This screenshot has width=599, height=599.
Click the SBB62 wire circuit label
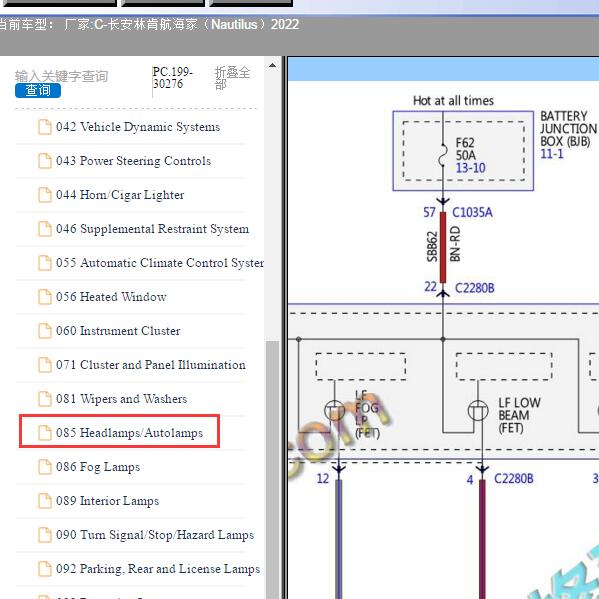point(432,246)
